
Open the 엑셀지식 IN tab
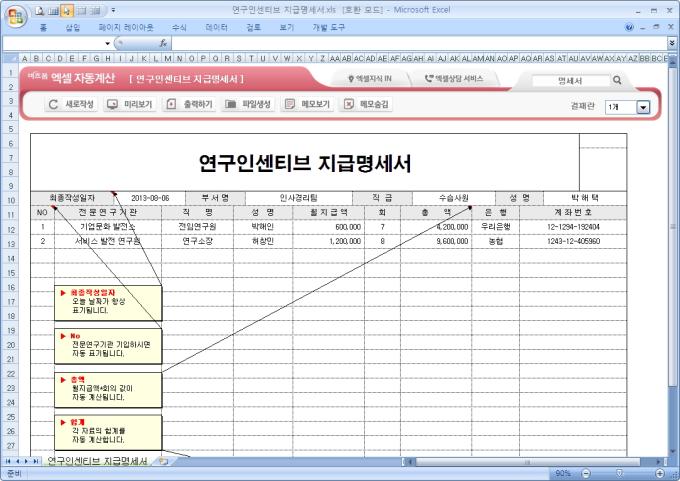point(370,79)
